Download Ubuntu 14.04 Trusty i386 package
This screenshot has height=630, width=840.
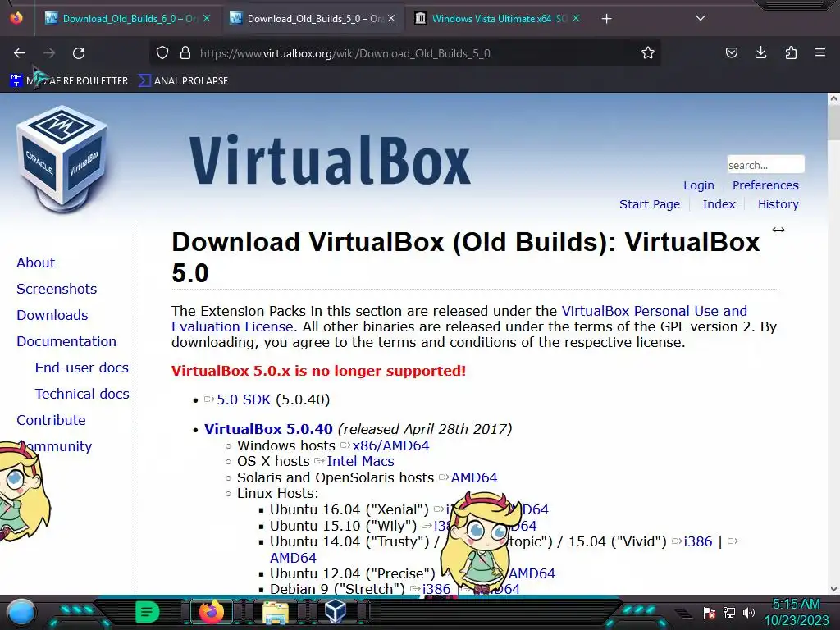698,542
